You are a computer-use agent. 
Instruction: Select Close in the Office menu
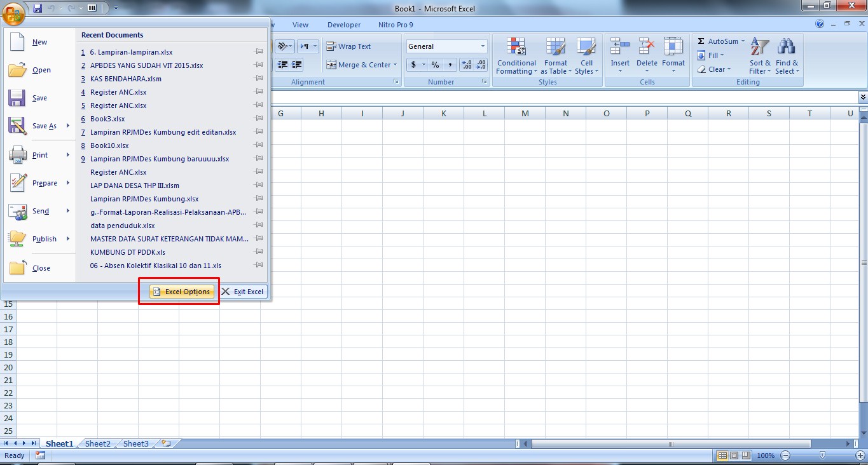coord(39,268)
